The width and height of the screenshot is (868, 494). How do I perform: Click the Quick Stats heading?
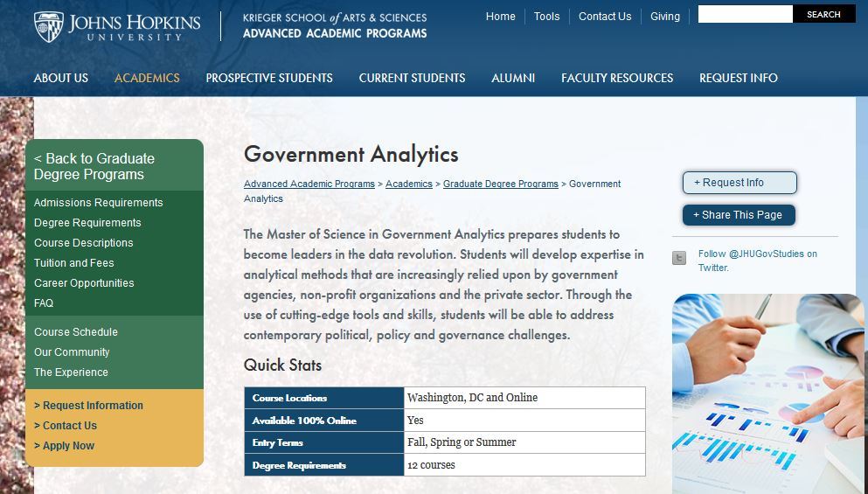(282, 365)
